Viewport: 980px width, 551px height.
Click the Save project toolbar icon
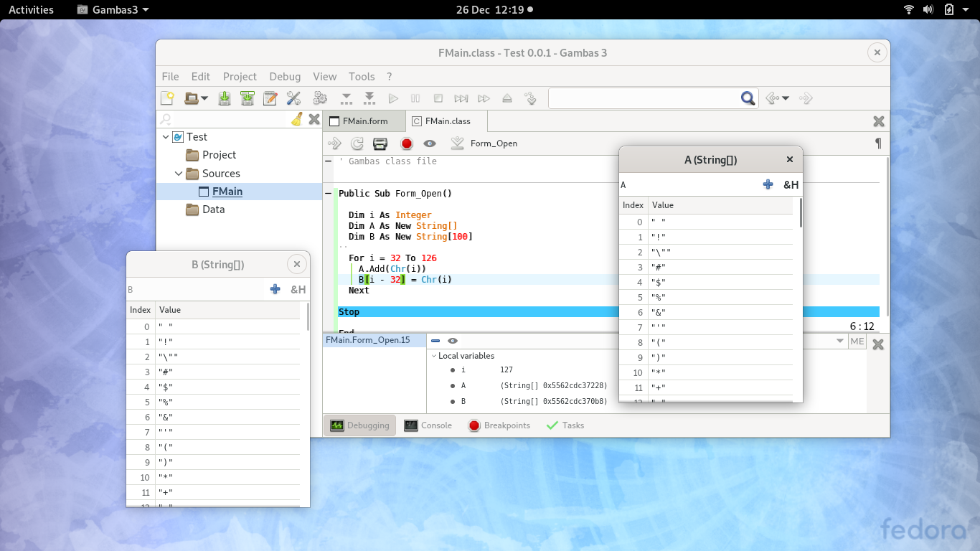(x=225, y=98)
